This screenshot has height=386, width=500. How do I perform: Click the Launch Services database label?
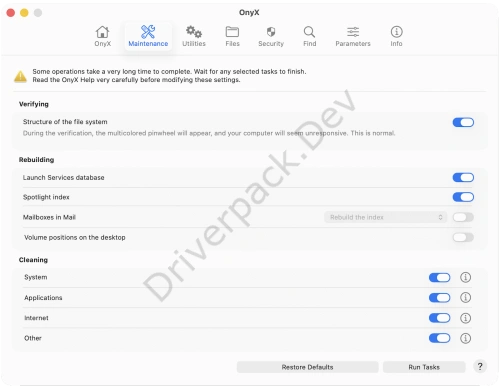[63, 177]
